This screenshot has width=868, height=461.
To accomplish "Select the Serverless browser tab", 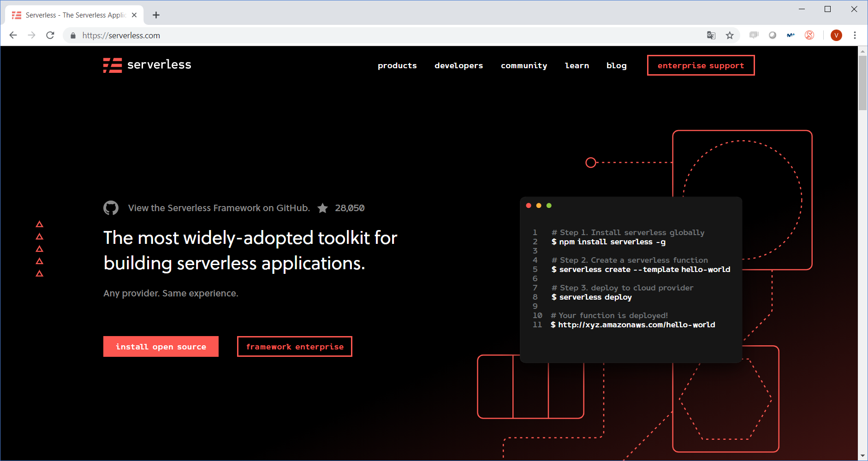I will click(x=74, y=15).
